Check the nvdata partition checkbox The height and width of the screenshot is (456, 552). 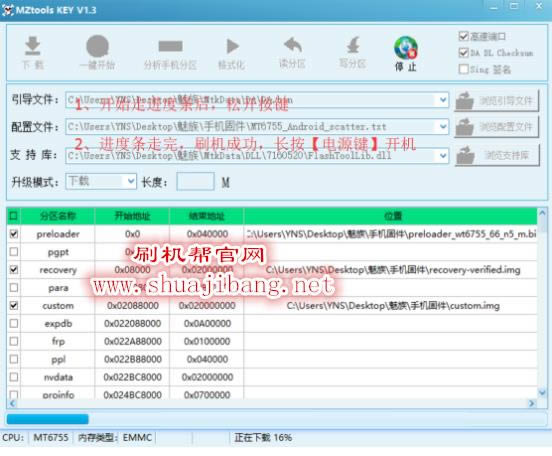point(14,377)
